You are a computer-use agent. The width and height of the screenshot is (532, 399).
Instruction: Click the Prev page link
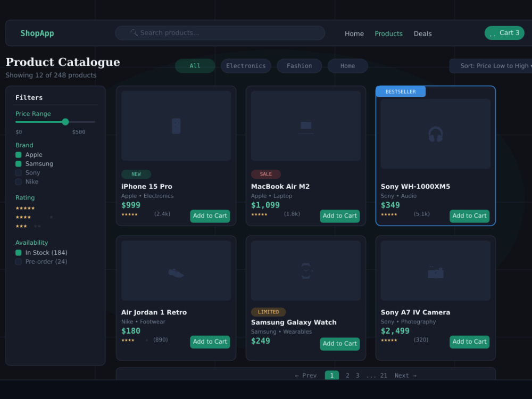point(306,375)
